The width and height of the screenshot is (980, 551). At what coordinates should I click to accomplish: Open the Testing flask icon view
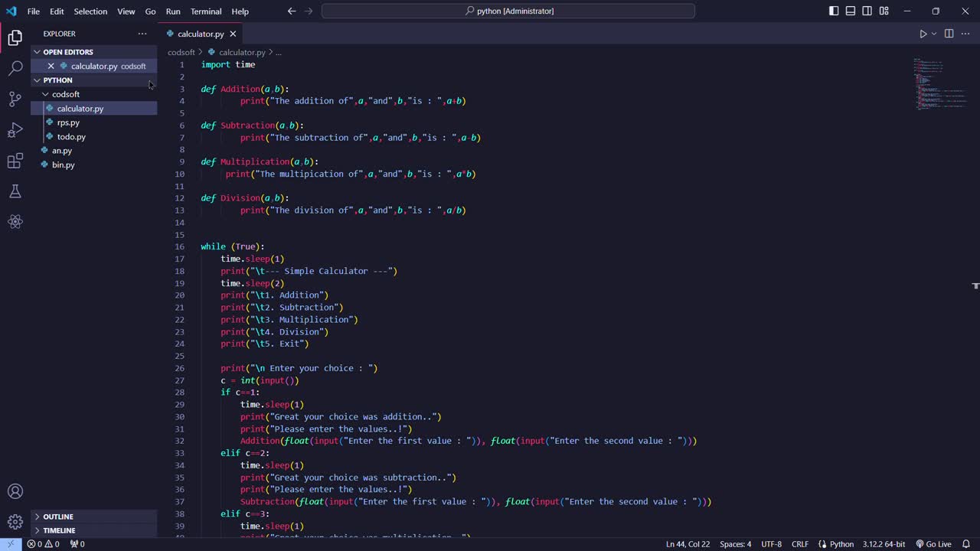coord(15,191)
